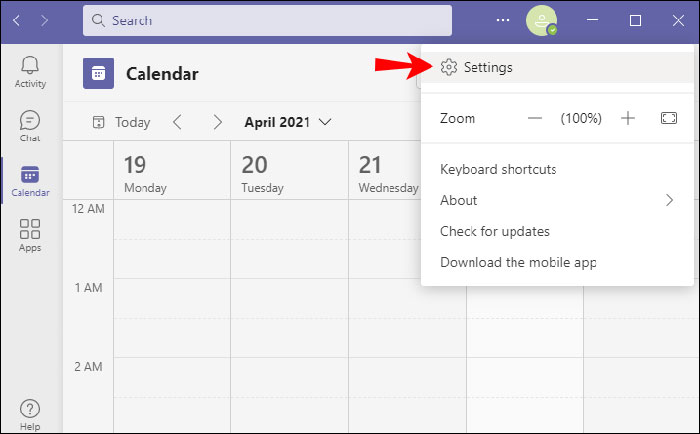The image size is (700, 434).
Task: Select the Calendar sidebar icon
Action: [x=30, y=181]
